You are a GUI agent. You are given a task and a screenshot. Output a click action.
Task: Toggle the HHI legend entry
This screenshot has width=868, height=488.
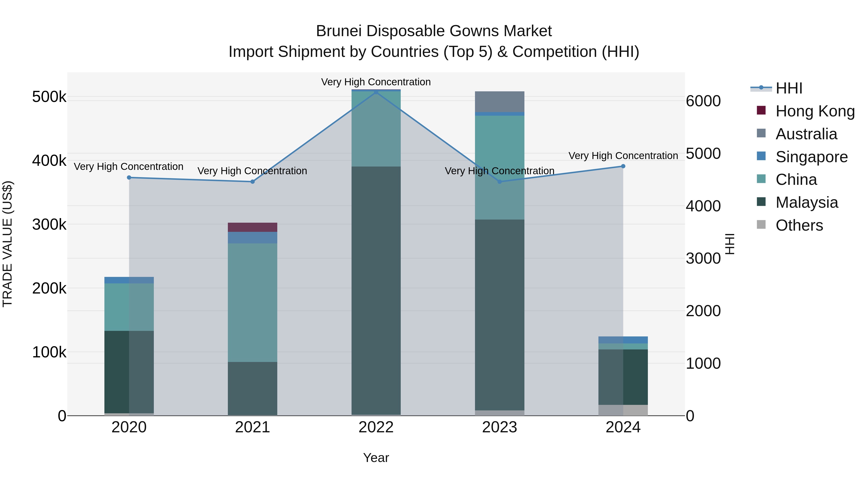point(776,88)
